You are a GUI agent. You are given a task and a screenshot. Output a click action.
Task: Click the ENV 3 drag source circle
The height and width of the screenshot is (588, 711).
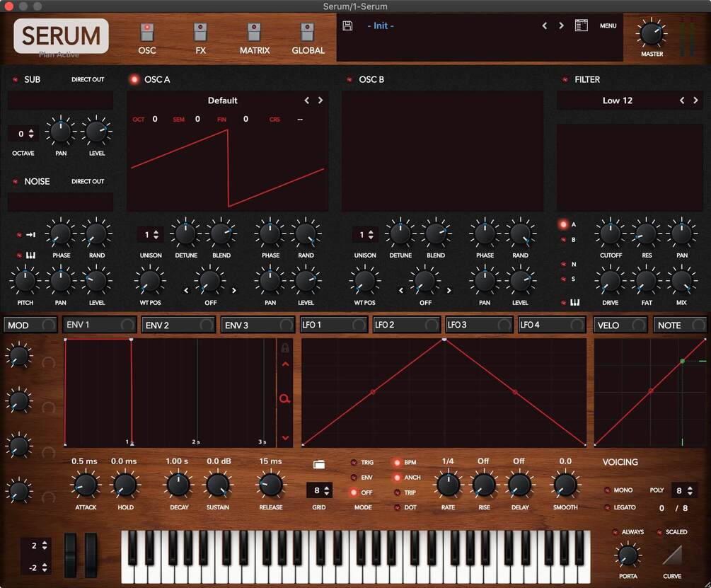coord(286,325)
